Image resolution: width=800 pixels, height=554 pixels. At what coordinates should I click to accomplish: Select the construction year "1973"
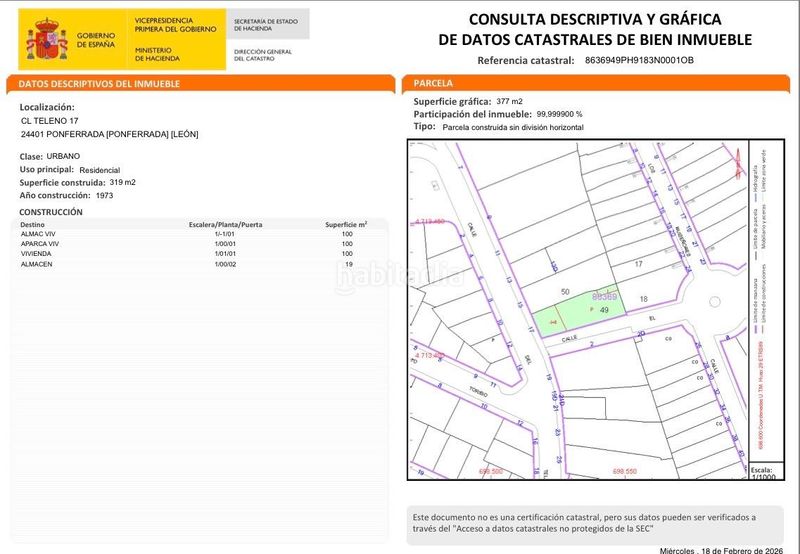tap(105, 195)
